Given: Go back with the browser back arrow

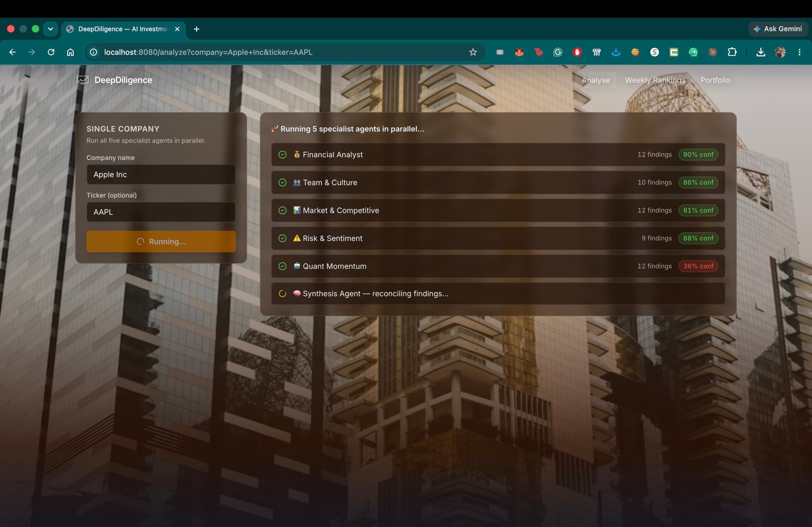Looking at the screenshot, I should coord(12,52).
